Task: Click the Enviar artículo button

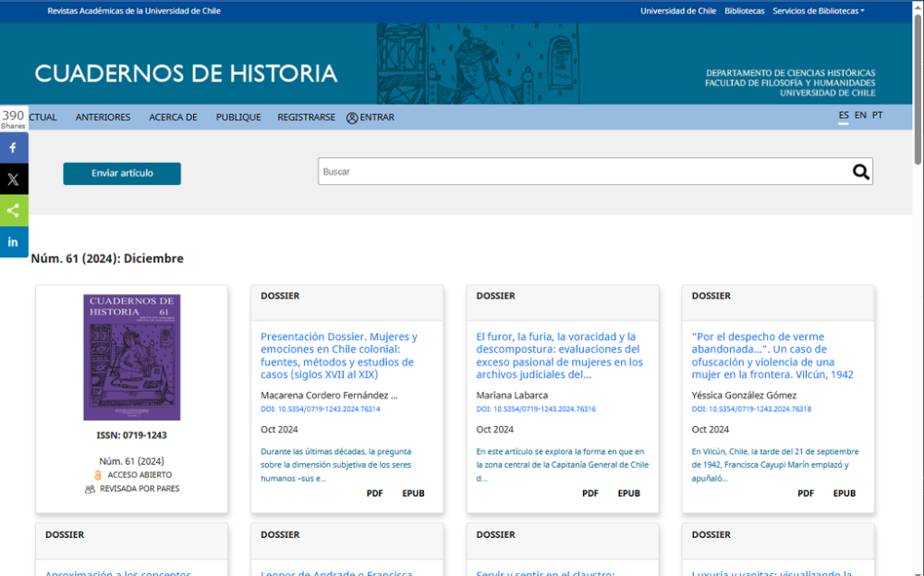Action: pyautogui.click(x=121, y=173)
